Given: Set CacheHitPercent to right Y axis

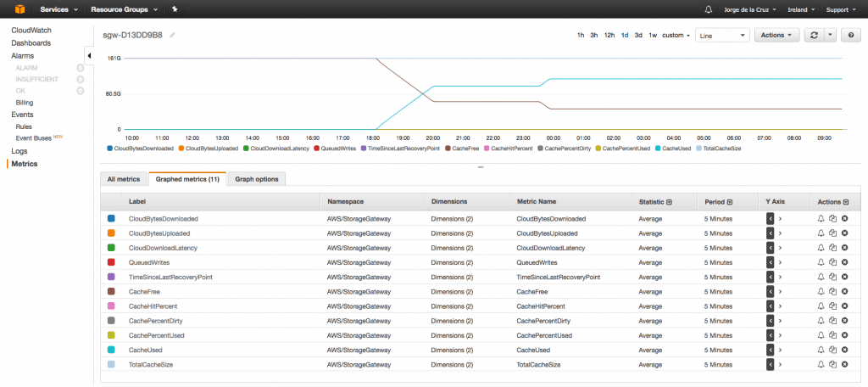Looking at the screenshot, I should point(780,306).
